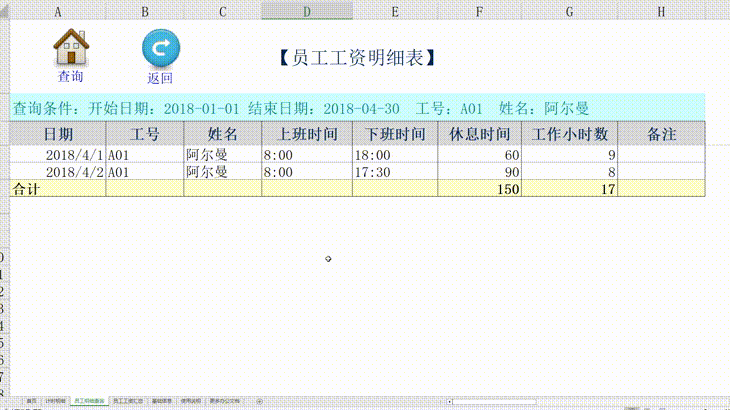The width and height of the screenshot is (730, 410).
Task: Click the total 150 rest time cell
Action: point(479,189)
